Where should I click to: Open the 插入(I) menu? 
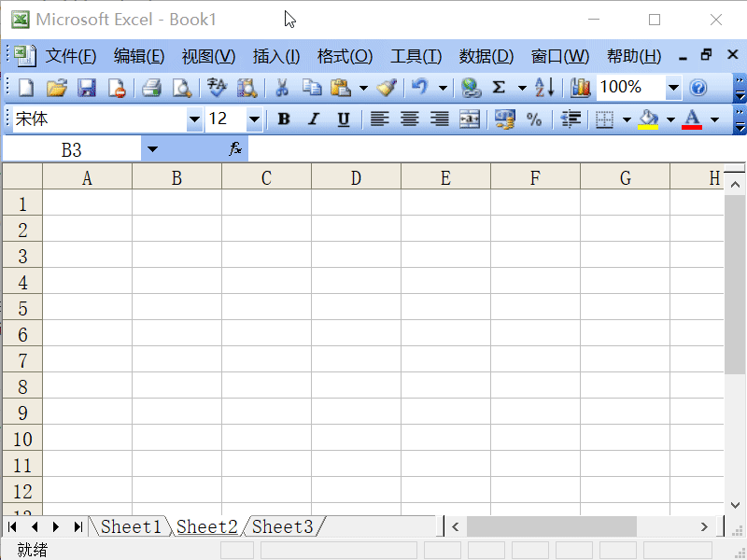point(276,56)
